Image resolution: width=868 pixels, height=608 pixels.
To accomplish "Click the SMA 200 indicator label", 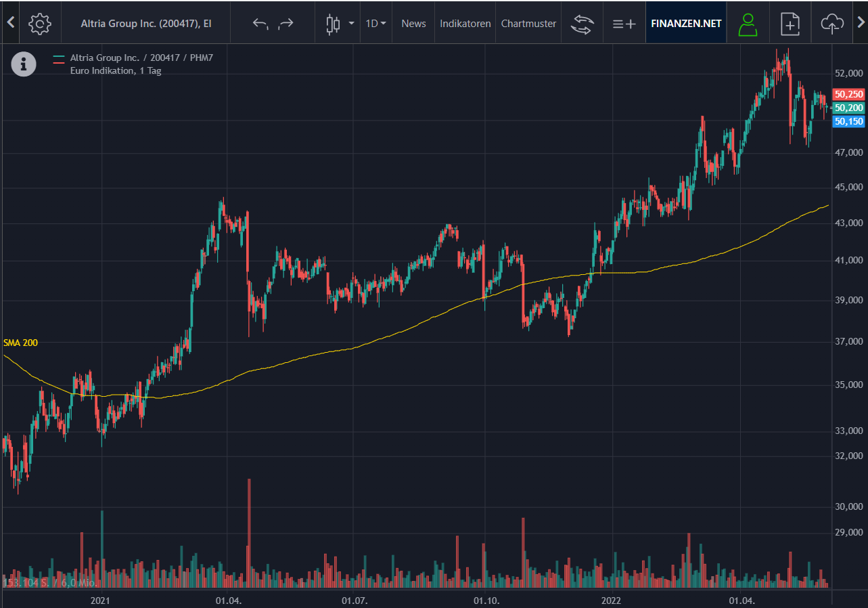I will pos(20,343).
